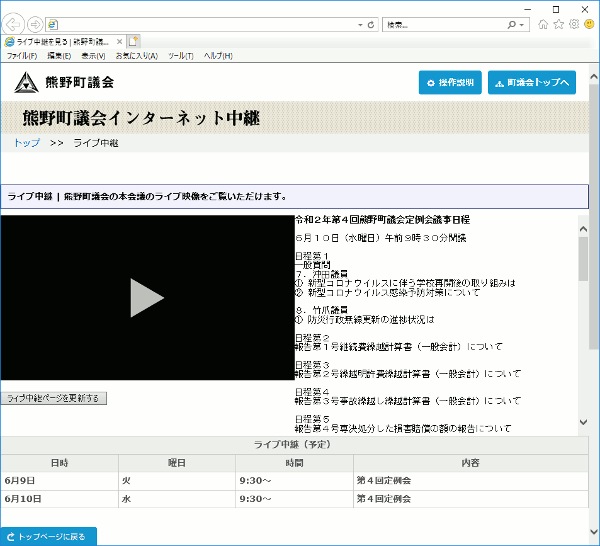This screenshot has width=600, height=546.
Task: Open the お気に入り(A) menu
Action: (x=137, y=56)
